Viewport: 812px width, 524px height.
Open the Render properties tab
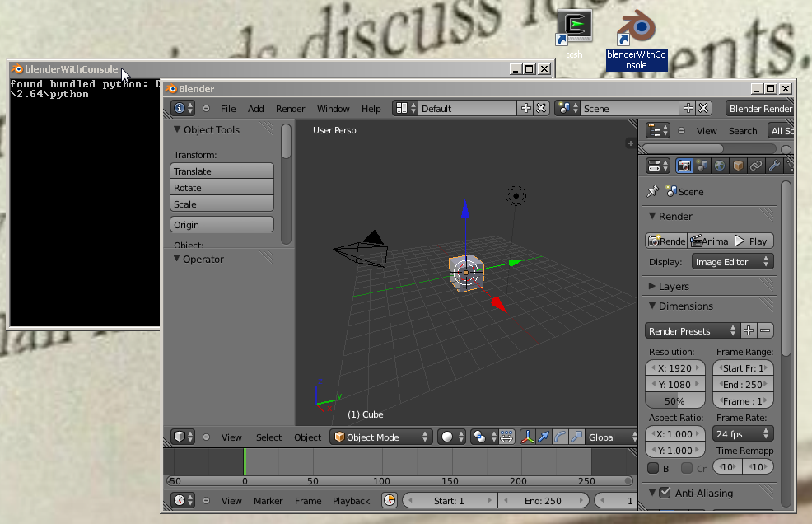(684, 166)
